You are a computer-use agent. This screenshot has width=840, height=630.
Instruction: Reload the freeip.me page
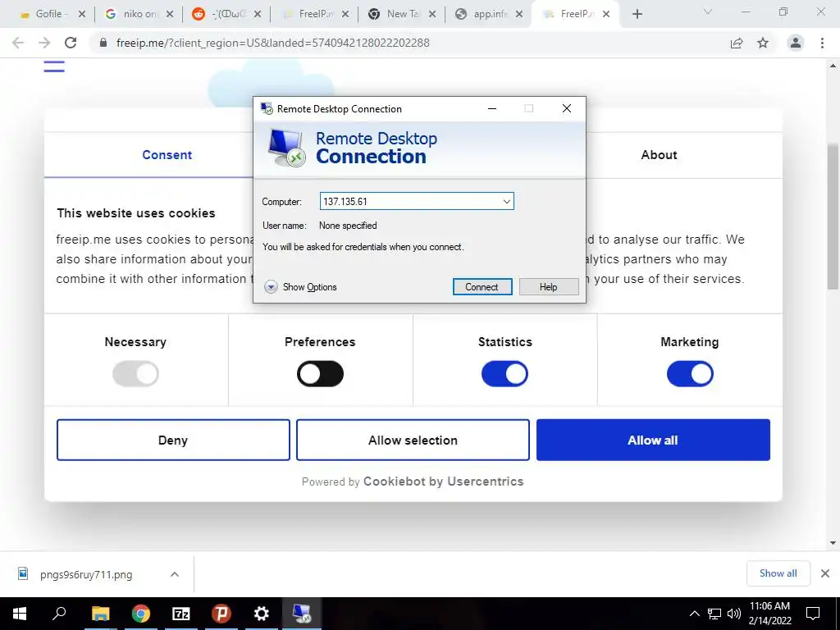click(71, 43)
